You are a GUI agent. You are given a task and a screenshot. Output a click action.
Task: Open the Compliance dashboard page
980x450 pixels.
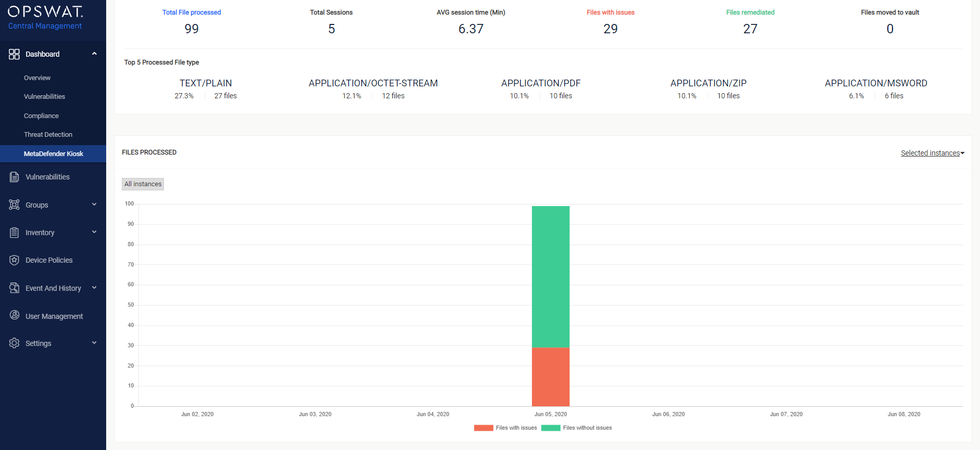[41, 116]
